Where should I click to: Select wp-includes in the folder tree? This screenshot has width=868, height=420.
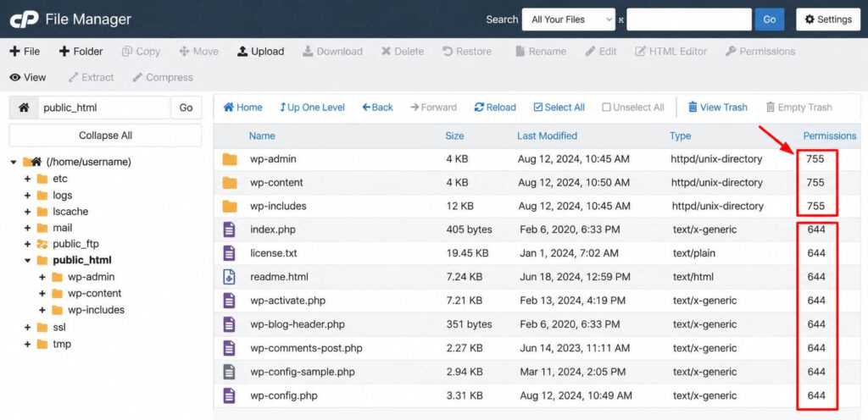97,310
